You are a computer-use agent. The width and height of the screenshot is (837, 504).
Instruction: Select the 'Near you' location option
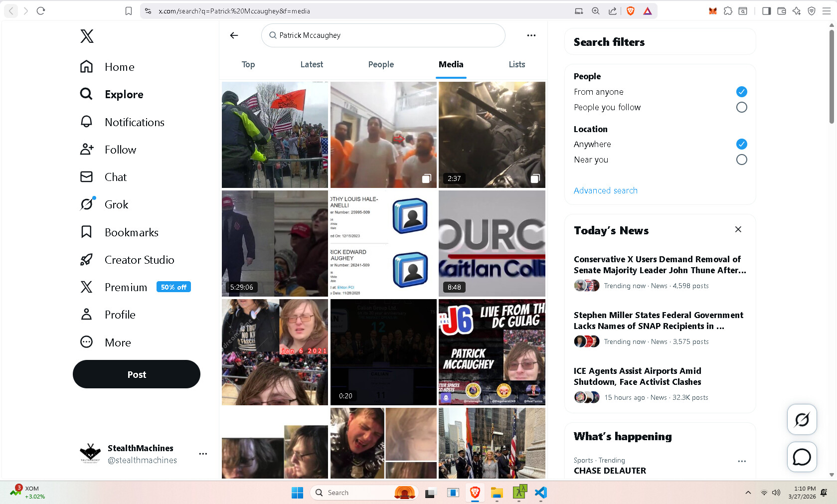point(741,160)
